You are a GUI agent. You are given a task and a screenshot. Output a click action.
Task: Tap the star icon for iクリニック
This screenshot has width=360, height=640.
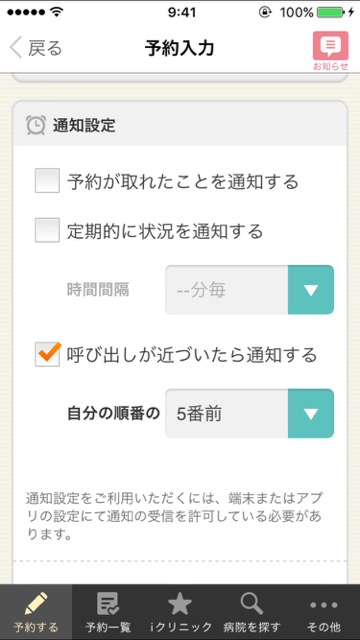pos(180,604)
